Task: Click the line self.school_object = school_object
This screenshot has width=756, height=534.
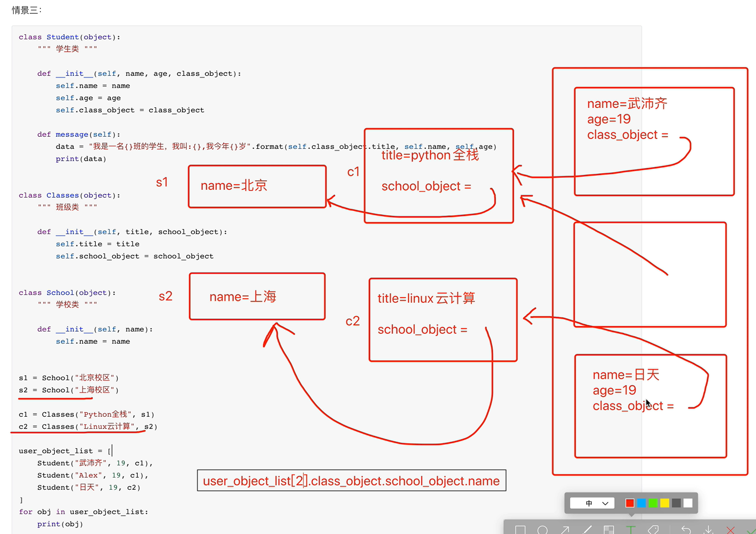Action: [134, 256]
